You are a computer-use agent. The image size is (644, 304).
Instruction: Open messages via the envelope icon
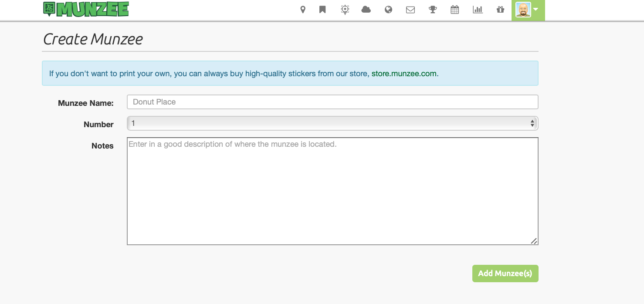(410, 10)
